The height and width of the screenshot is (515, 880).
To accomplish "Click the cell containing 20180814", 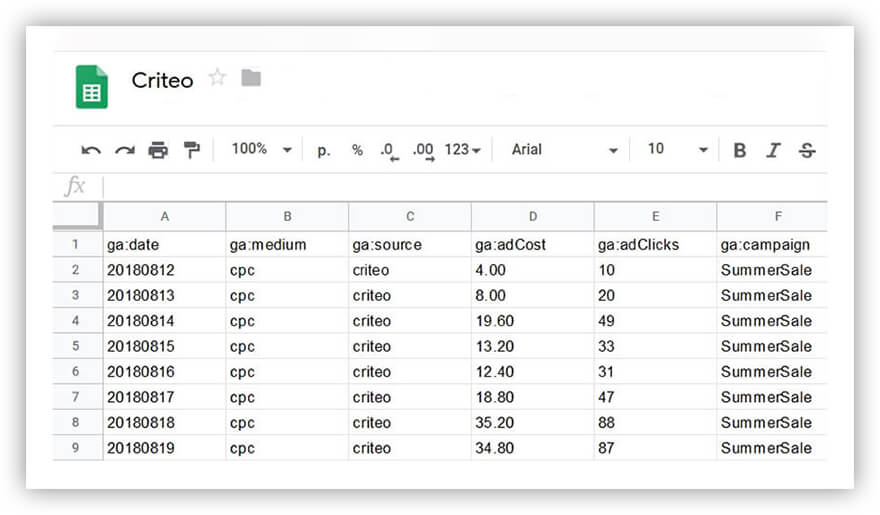I will pyautogui.click(x=164, y=320).
